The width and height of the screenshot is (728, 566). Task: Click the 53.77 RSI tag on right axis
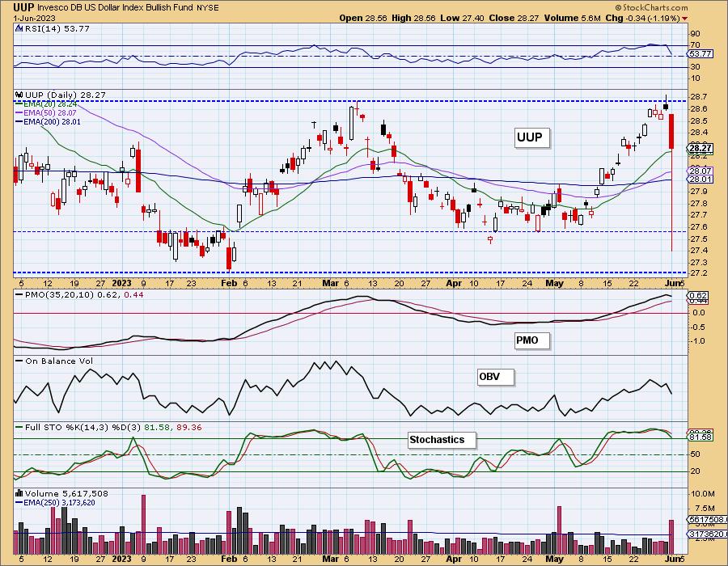coord(700,54)
